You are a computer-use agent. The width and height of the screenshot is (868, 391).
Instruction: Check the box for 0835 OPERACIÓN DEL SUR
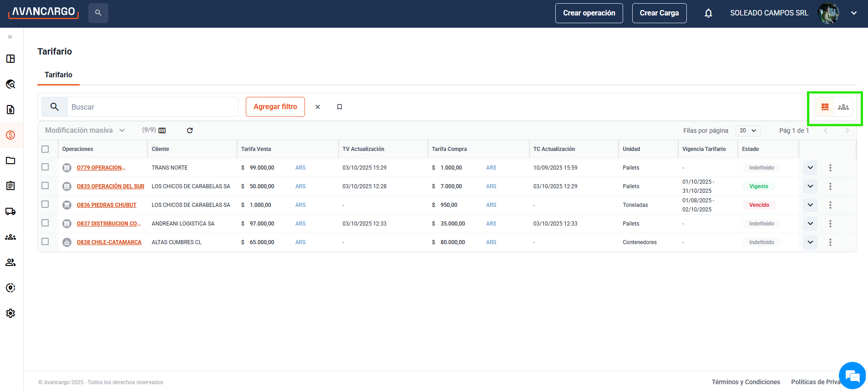coord(45,185)
